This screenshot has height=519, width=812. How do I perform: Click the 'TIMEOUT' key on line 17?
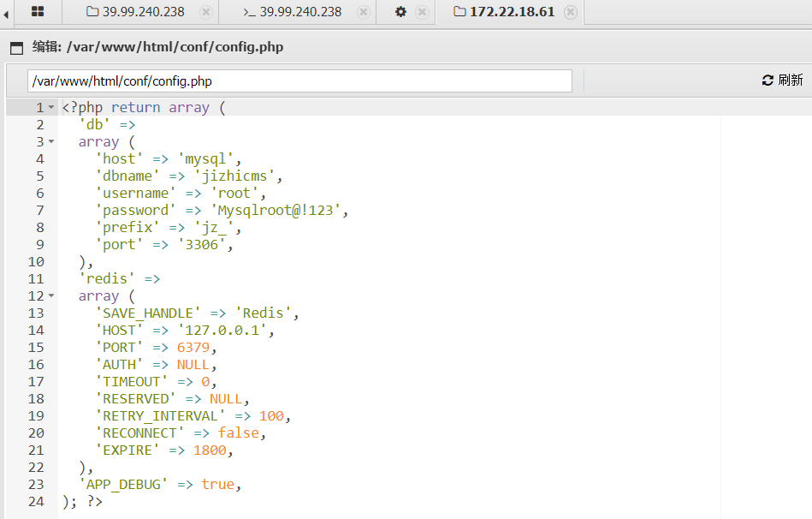click(131, 382)
